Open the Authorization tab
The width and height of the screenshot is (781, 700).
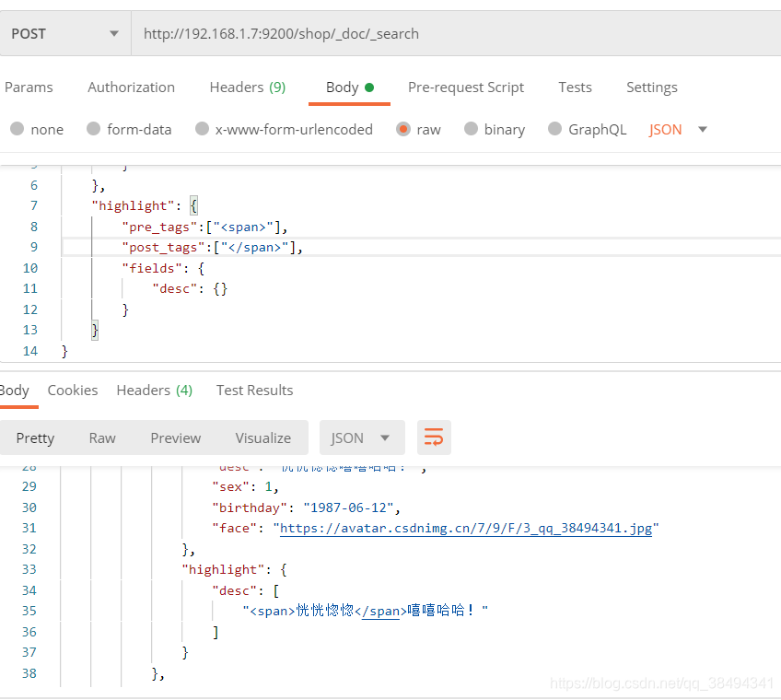pyautogui.click(x=131, y=87)
